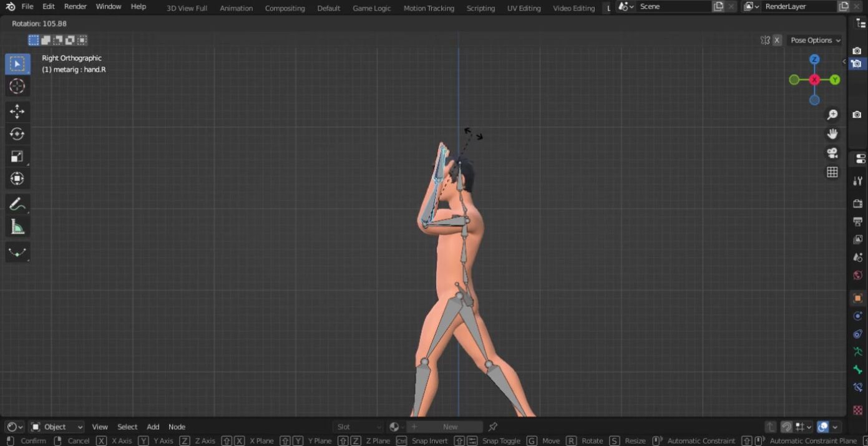Toggle X-axis mirror for pose
Image resolution: width=868 pixels, height=446 pixels.
(x=777, y=41)
